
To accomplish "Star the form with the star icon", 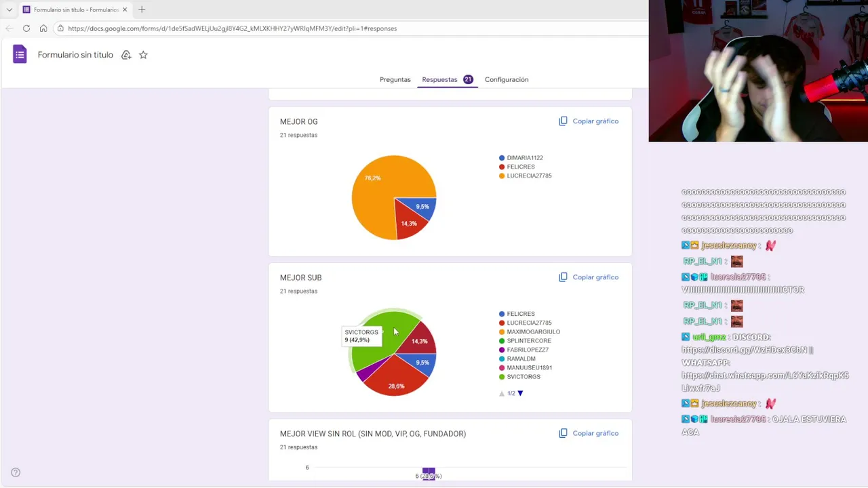I will point(143,55).
